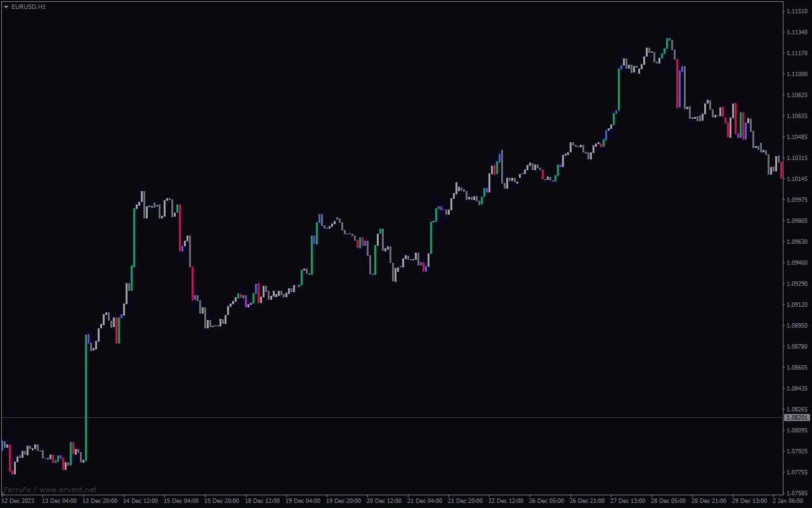Select the 27 Dec 13:00 time label
Viewport: 812px width, 508px height.
click(x=627, y=501)
